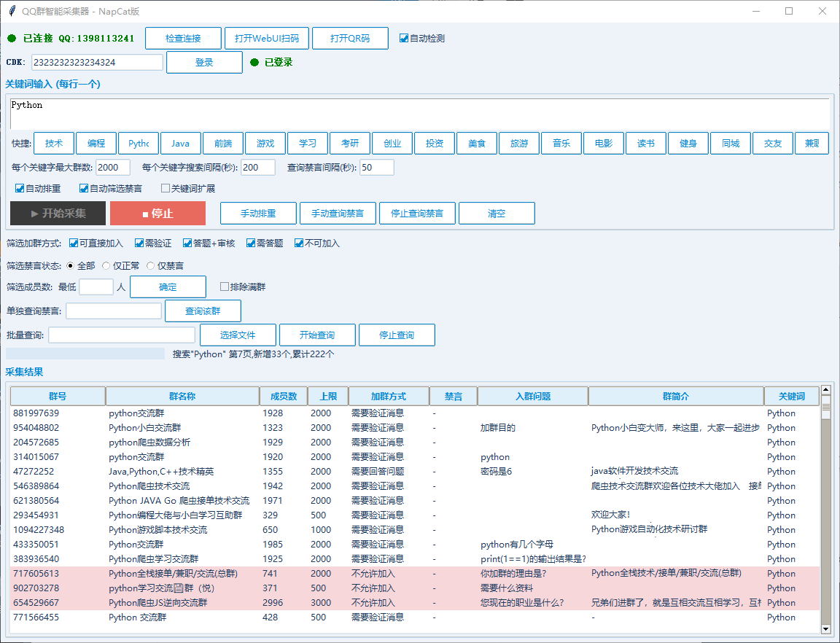
Task: Select the result row for group 717605613
Action: pos(415,573)
